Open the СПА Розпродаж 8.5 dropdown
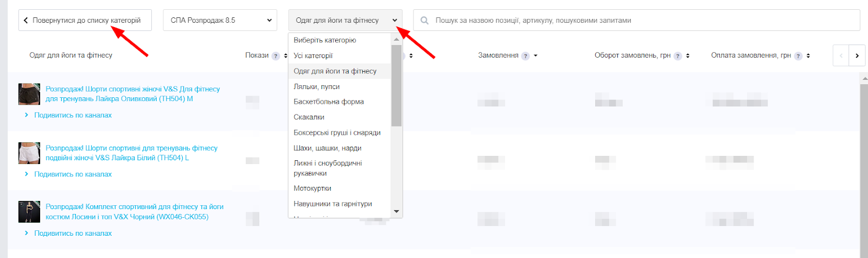 point(220,21)
